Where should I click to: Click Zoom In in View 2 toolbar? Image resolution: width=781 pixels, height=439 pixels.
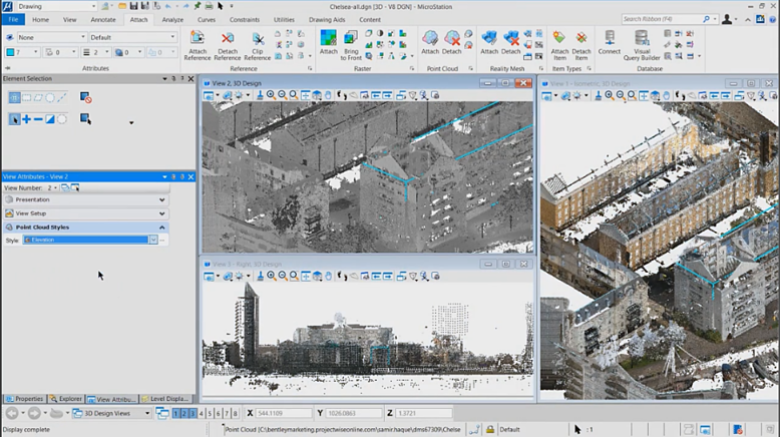271,95
